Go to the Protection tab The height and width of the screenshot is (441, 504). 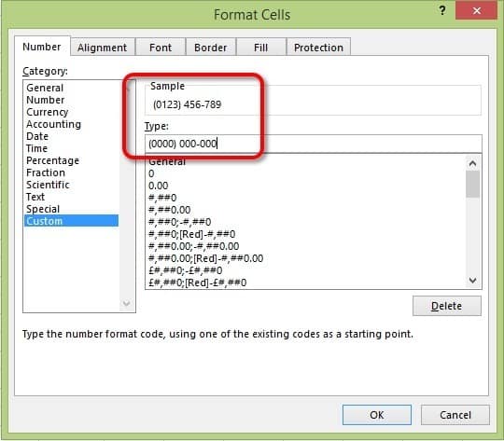point(318,48)
